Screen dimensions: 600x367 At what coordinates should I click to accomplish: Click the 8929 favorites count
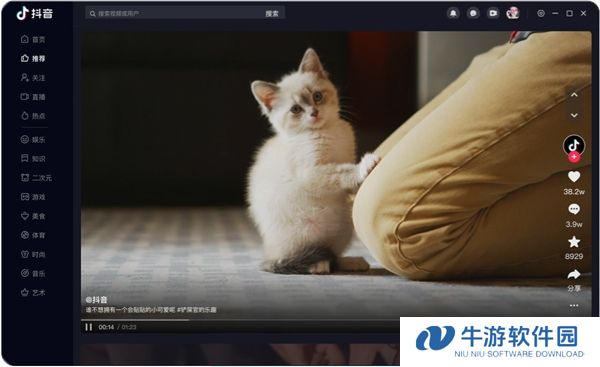(574, 256)
